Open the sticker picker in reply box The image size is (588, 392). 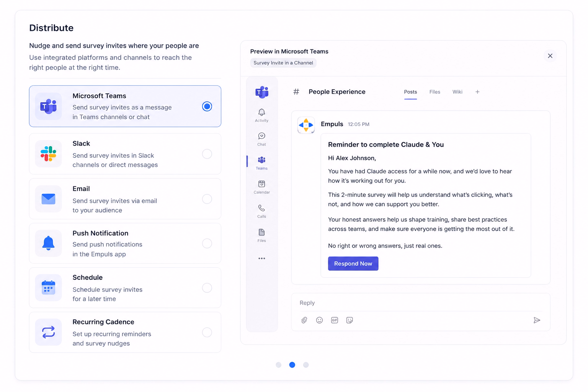[x=350, y=320]
